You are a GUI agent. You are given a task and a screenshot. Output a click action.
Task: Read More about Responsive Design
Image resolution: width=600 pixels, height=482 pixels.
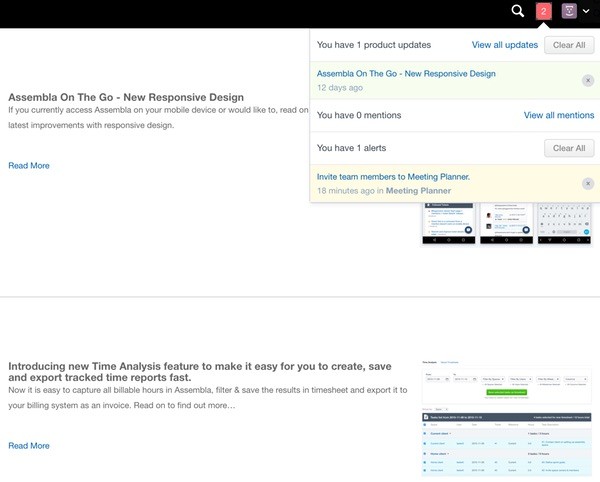click(29, 166)
